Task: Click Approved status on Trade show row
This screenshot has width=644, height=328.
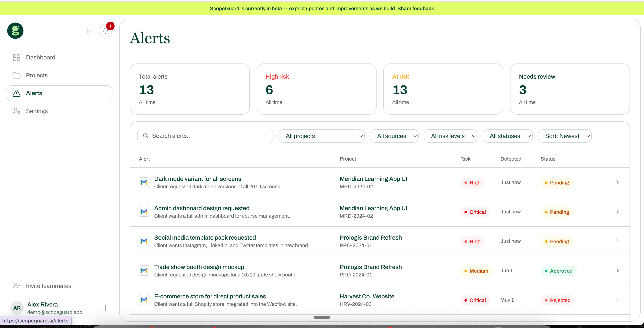Action: 559,271
